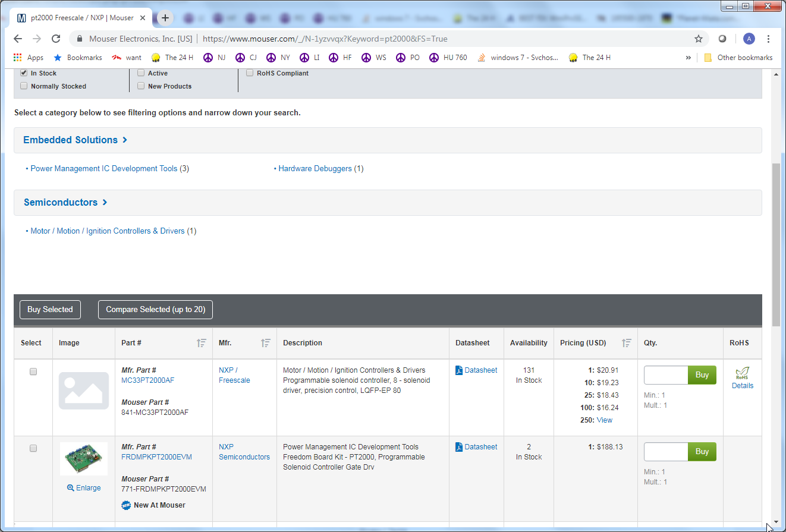The width and height of the screenshot is (786, 532).
Task: View 250-quantity pricing for MC33PT2000AF
Action: 604,420
